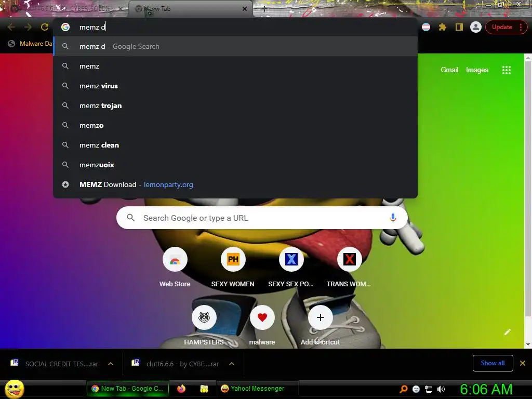Close the New Tab tab
The image size is (532, 399).
coord(245,9)
